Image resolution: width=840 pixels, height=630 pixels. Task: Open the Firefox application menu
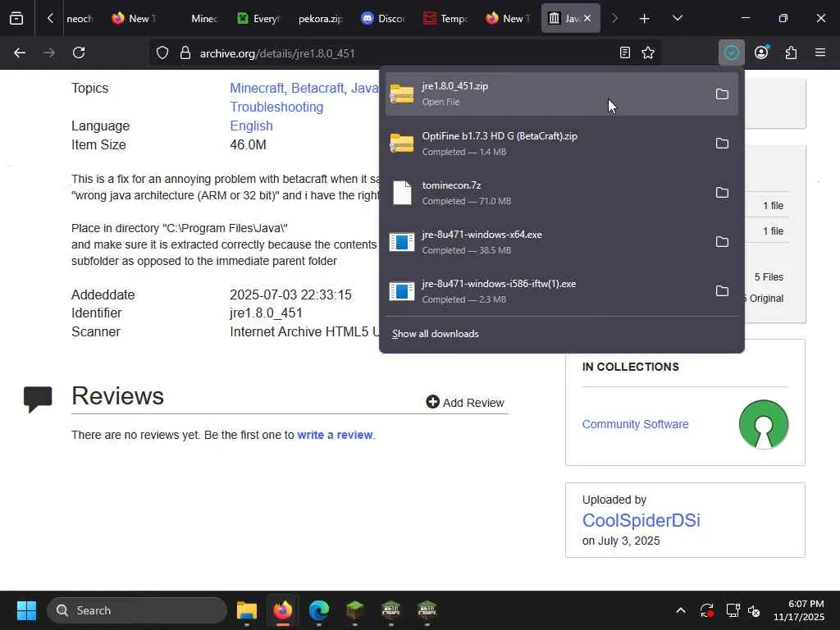coord(820,53)
